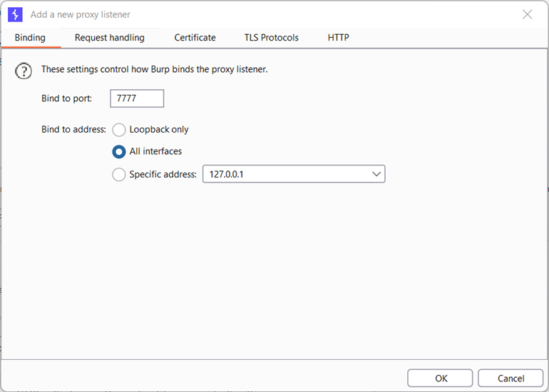Image resolution: width=549 pixels, height=392 pixels.
Task: Click the Burp Suite lightning logo icon
Action: [x=15, y=15]
